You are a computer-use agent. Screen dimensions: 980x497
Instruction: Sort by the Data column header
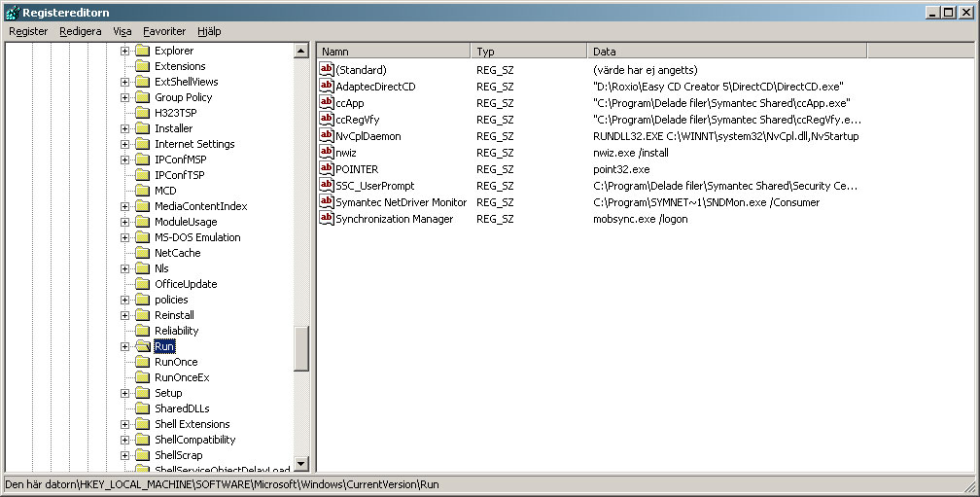tap(727, 52)
